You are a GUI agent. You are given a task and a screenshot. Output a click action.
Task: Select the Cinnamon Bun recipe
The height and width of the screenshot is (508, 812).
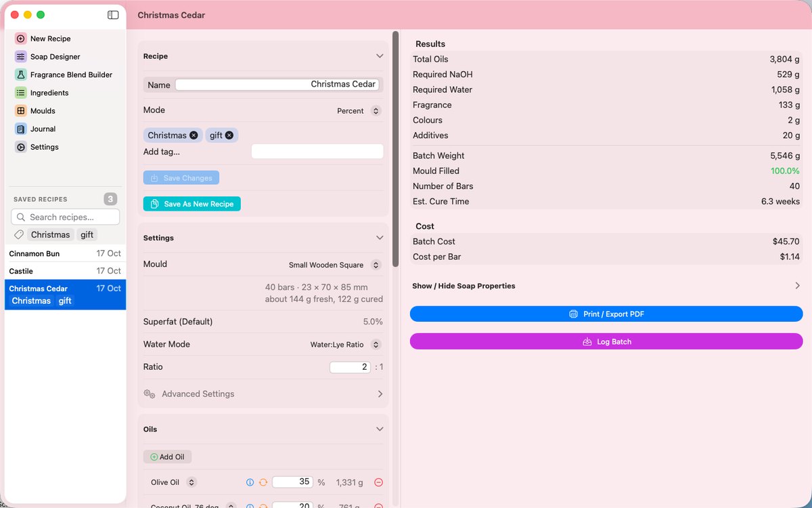point(65,253)
